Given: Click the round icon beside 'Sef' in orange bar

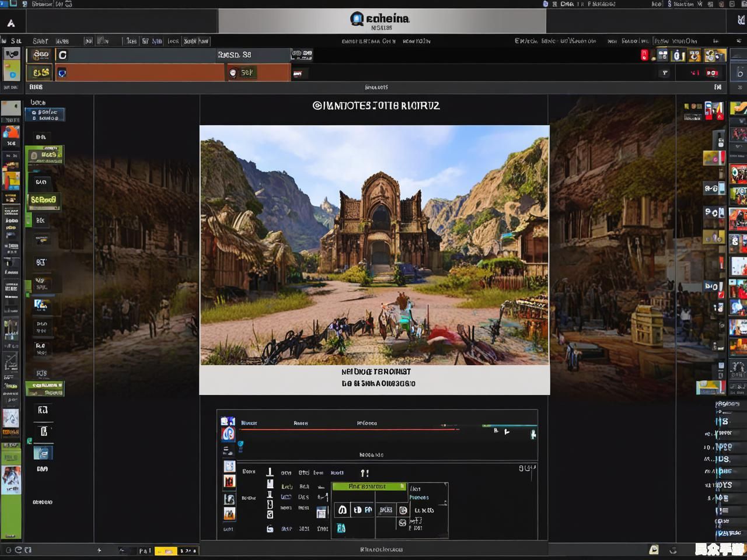Looking at the screenshot, I should pos(233,73).
